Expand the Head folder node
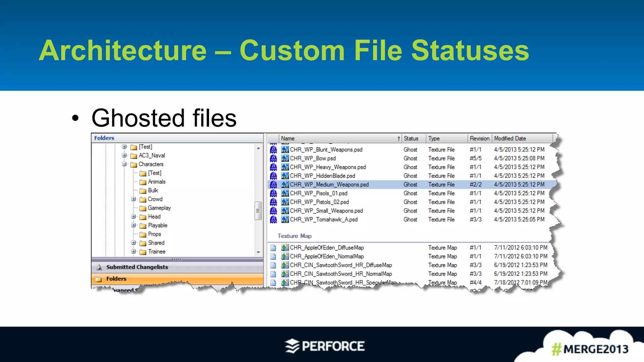Image resolution: width=644 pixels, height=362 pixels. click(x=134, y=217)
